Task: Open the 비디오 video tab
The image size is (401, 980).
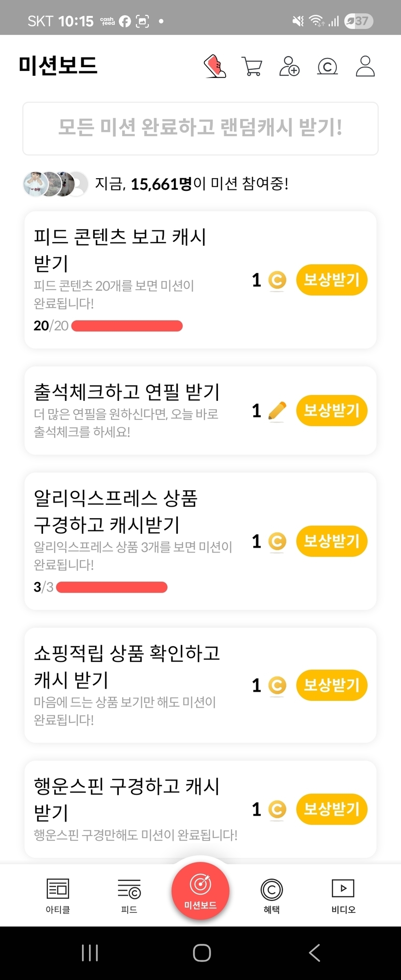Action: click(343, 895)
